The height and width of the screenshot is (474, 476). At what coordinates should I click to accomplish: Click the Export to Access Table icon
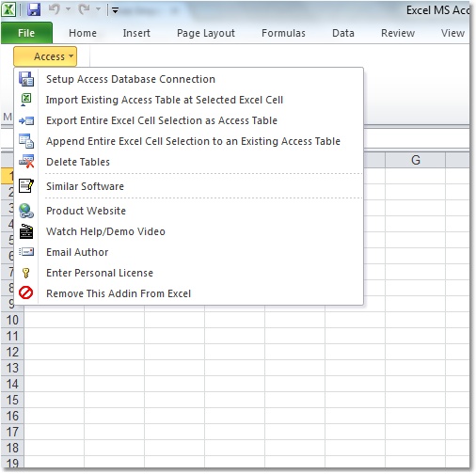(x=26, y=120)
